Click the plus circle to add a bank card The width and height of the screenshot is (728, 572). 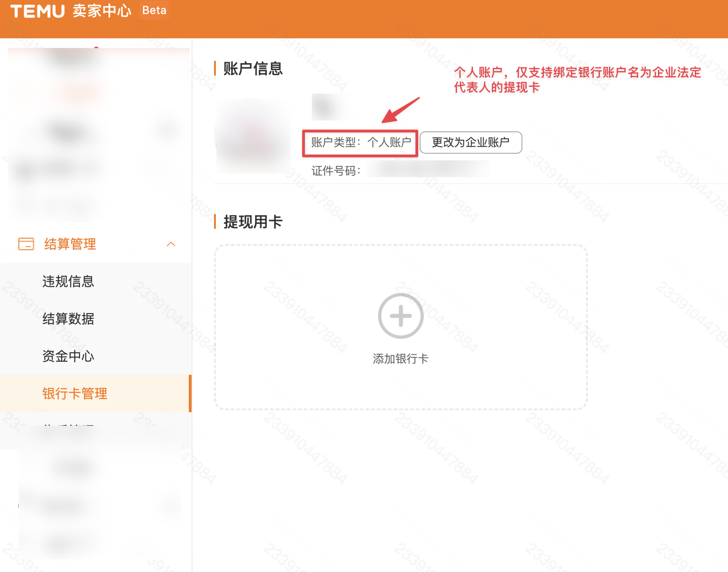400,315
